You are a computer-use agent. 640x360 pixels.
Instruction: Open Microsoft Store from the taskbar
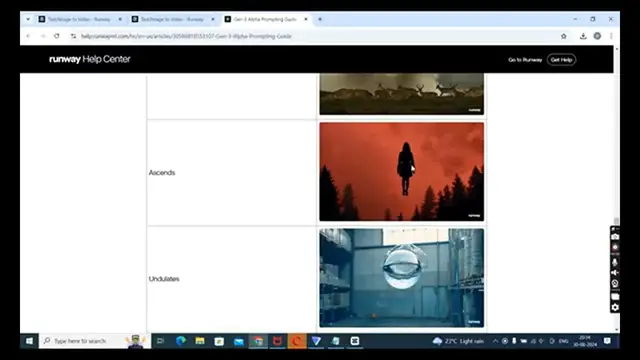tap(219, 341)
